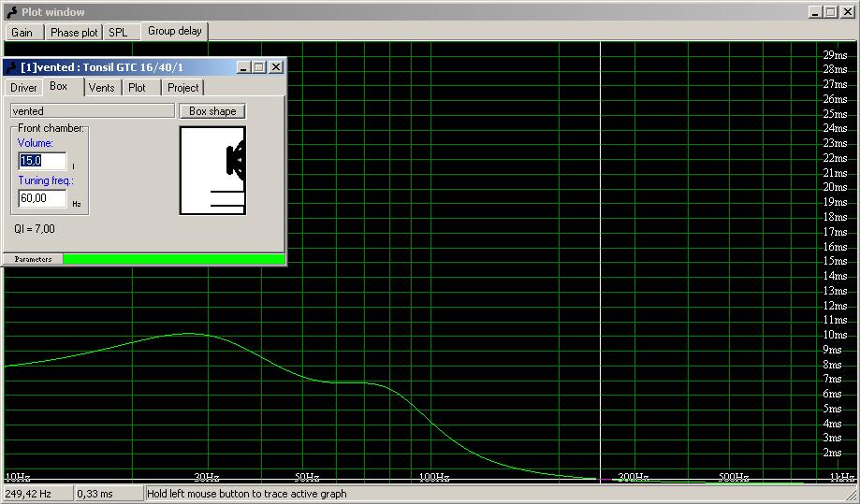Open the Phase plot tab

tap(74, 32)
